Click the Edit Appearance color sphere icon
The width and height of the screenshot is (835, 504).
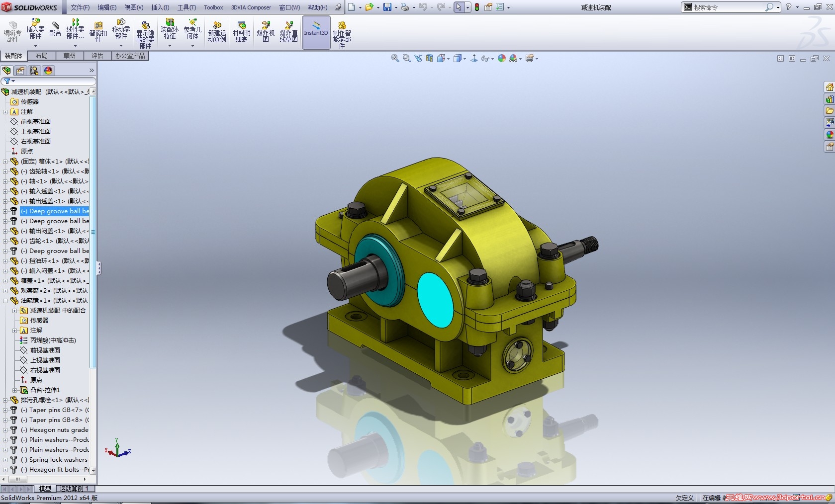[502, 58]
